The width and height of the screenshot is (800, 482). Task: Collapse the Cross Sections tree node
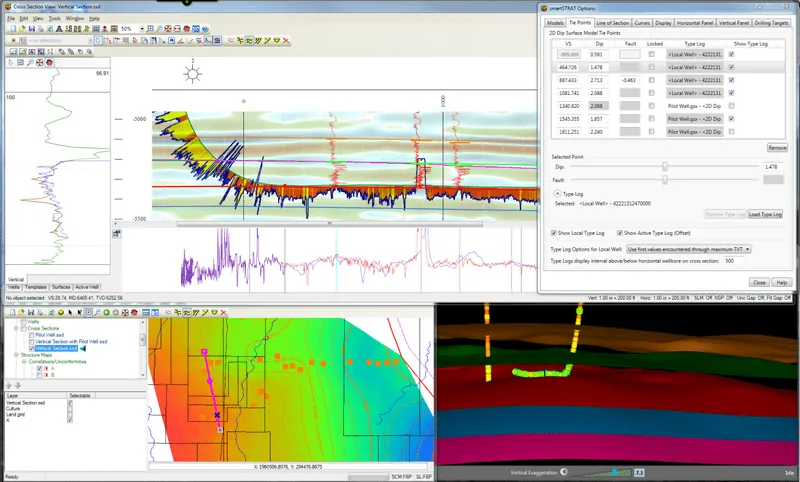point(16,328)
